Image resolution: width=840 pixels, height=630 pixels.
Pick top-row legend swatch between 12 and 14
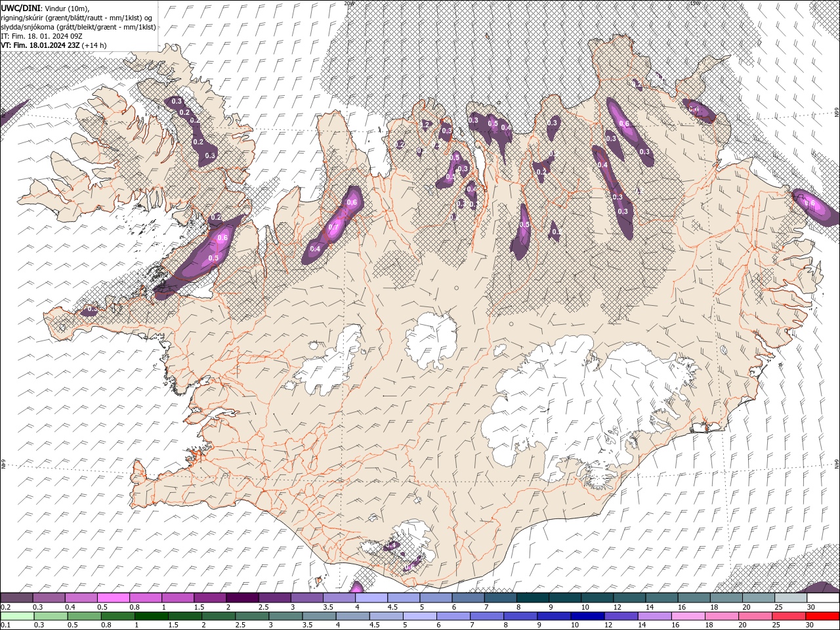(x=629, y=598)
